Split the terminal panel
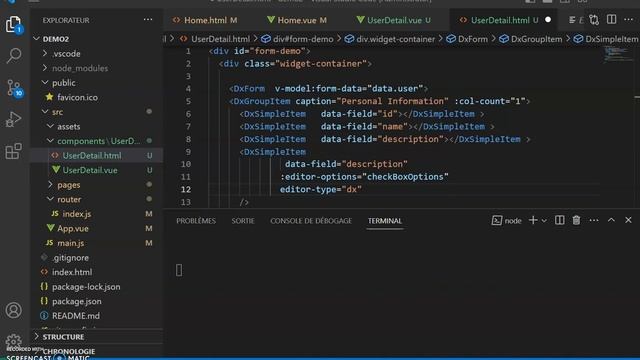Screen dimensions: 640x360 [x=559, y=220]
